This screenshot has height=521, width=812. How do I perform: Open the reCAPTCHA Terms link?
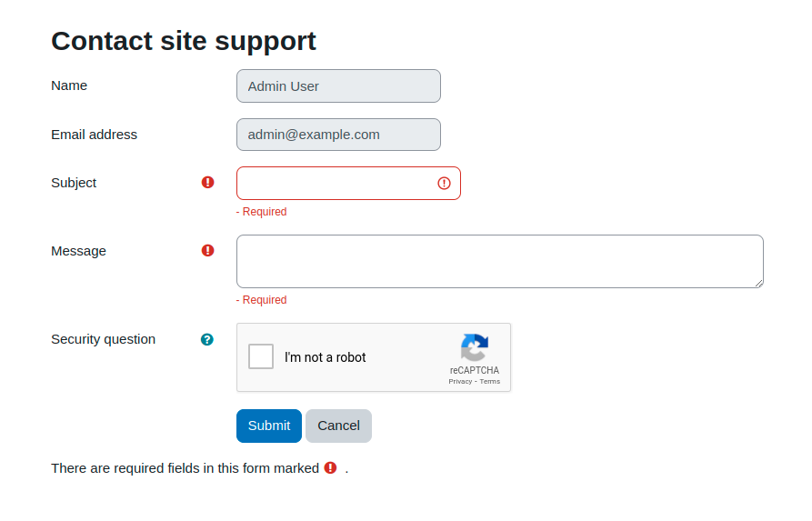coord(490,382)
